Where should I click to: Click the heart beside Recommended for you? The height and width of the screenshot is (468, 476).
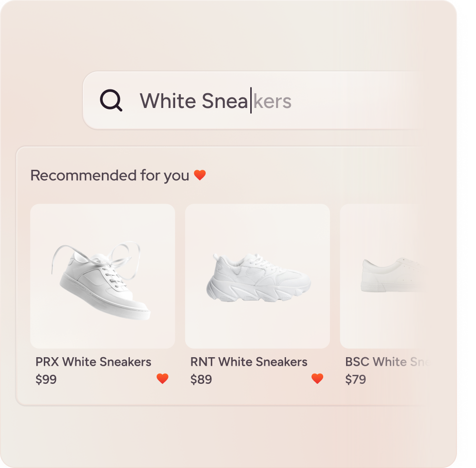[x=200, y=175]
